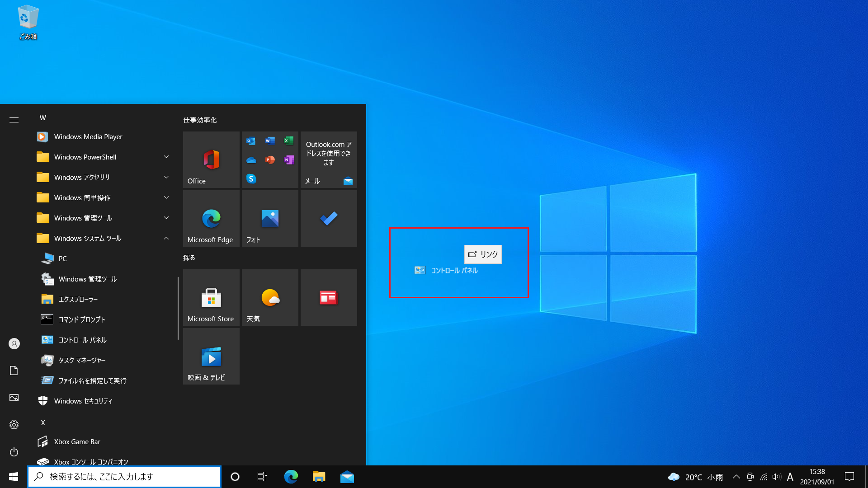Open network Wi-Fi tray icon
This screenshot has height=488, width=868.
[764, 477]
